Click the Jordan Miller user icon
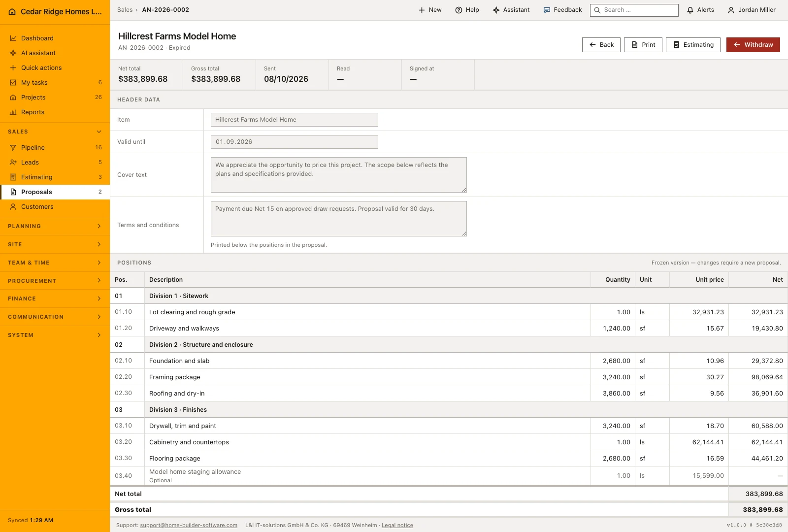This screenshot has height=532, width=788. (731, 10)
